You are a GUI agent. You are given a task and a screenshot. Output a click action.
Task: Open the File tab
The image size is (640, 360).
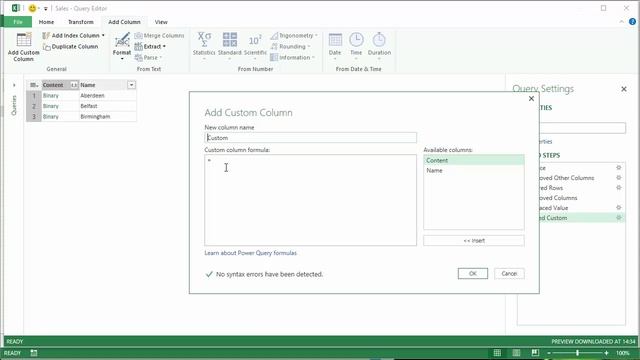[x=18, y=22]
